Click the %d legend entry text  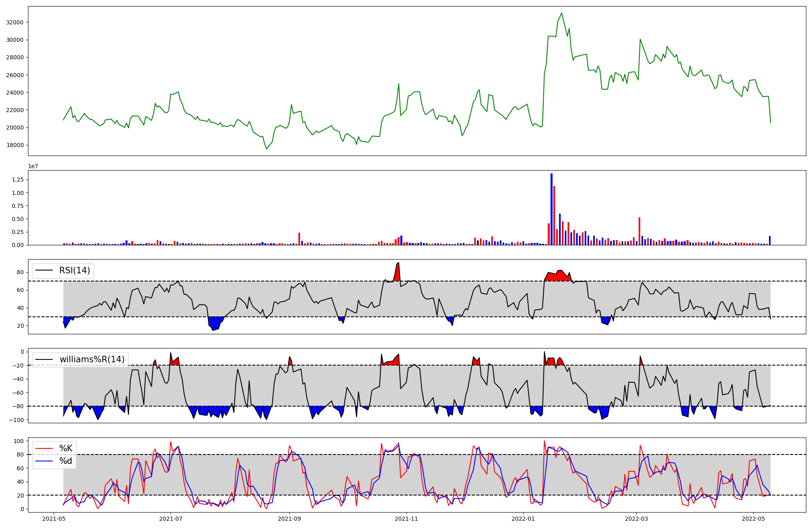tap(66, 461)
